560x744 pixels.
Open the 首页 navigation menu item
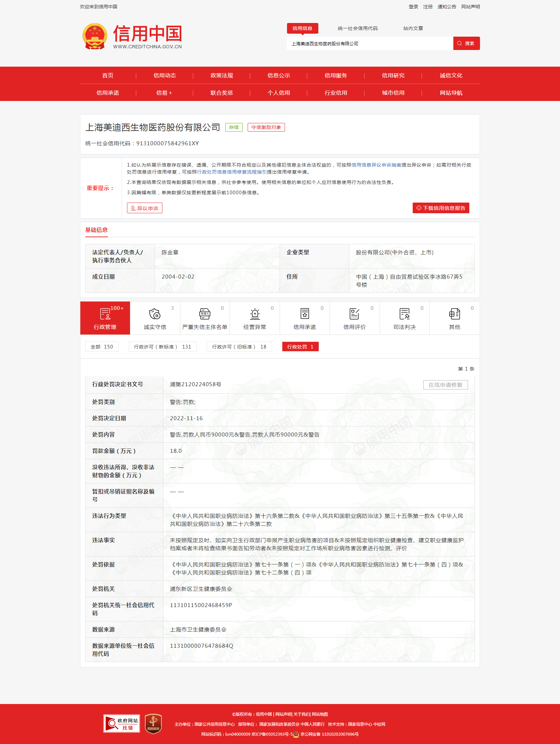(108, 75)
